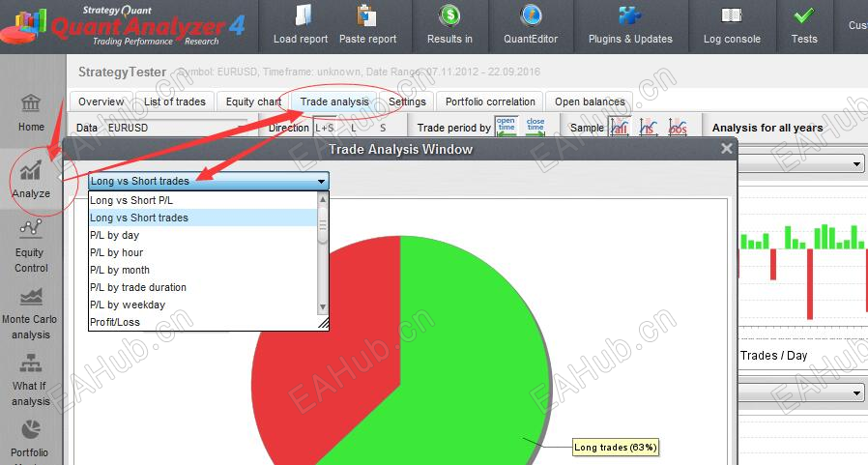Click the dropdown list scroll up arrow
This screenshot has height=465, width=868.
323,199
